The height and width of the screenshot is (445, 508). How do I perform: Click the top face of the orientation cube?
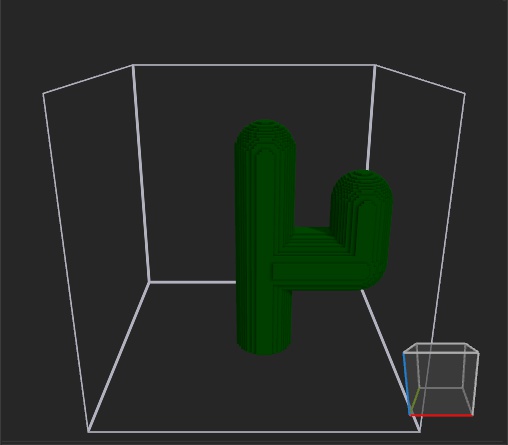click(x=441, y=348)
